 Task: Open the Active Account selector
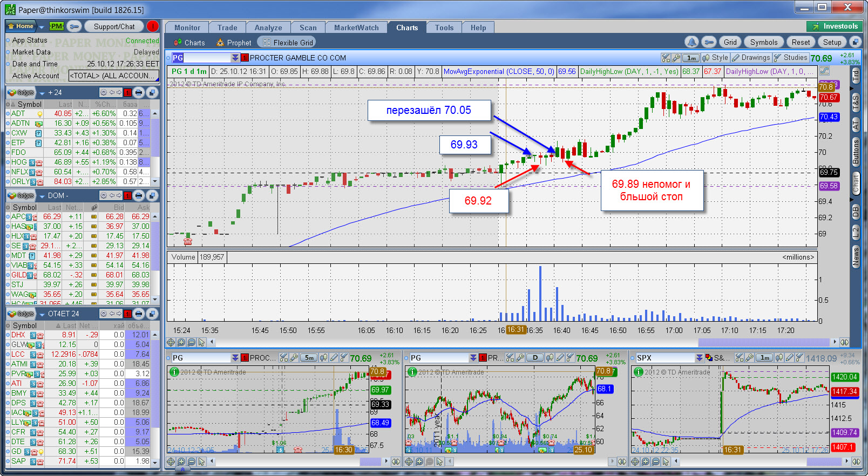pos(113,76)
